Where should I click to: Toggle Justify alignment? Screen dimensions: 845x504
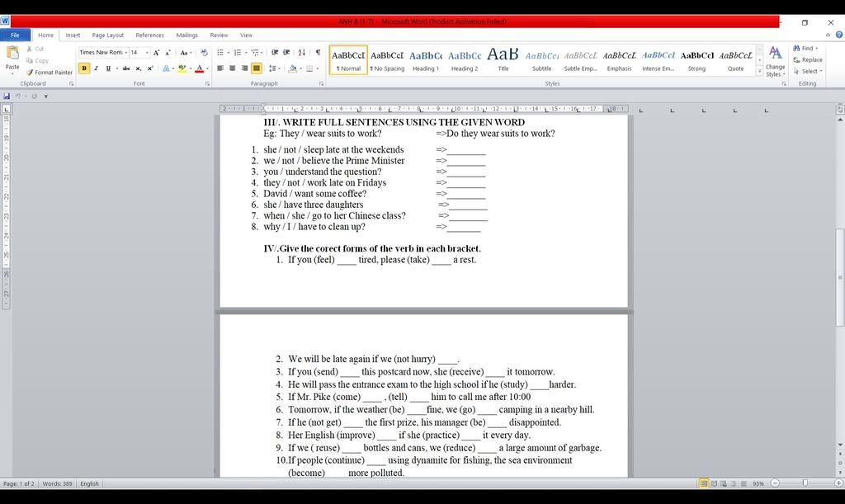[x=257, y=68]
